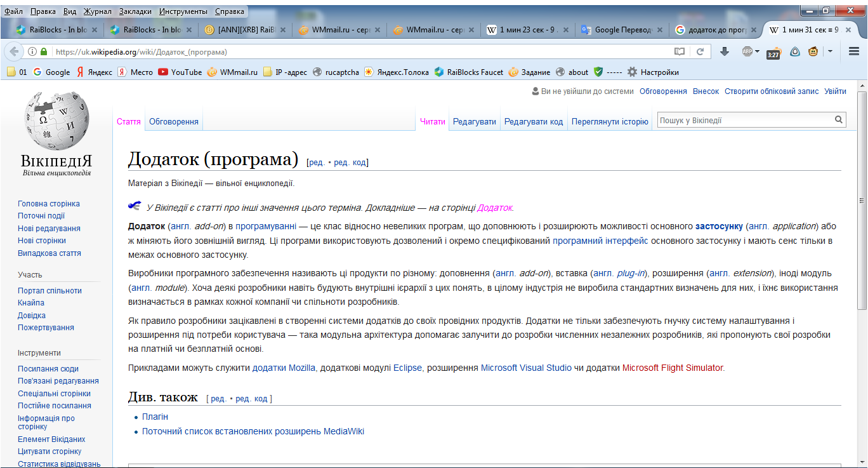Screen dimensions: 868x468
Task: Follow the програмний інтерфейс link
Action: tap(600, 241)
